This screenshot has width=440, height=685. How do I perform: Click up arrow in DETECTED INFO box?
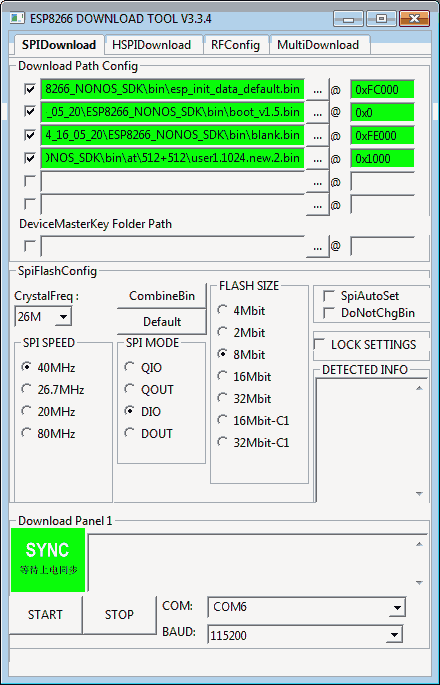tap(419, 388)
